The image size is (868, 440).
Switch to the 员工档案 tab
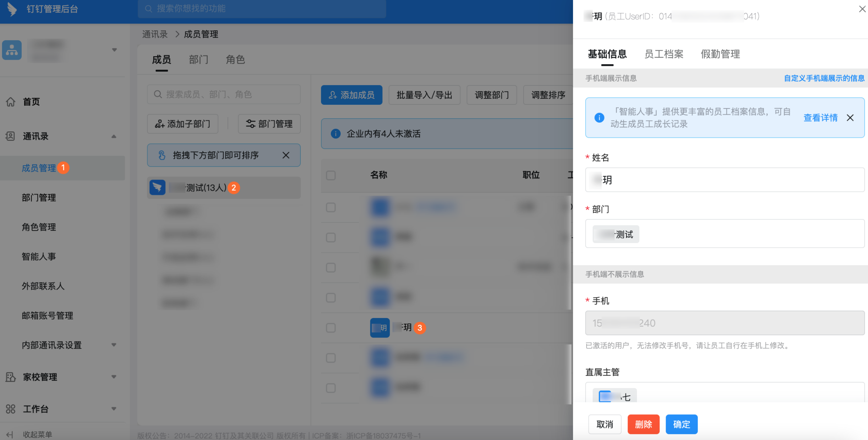(664, 54)
